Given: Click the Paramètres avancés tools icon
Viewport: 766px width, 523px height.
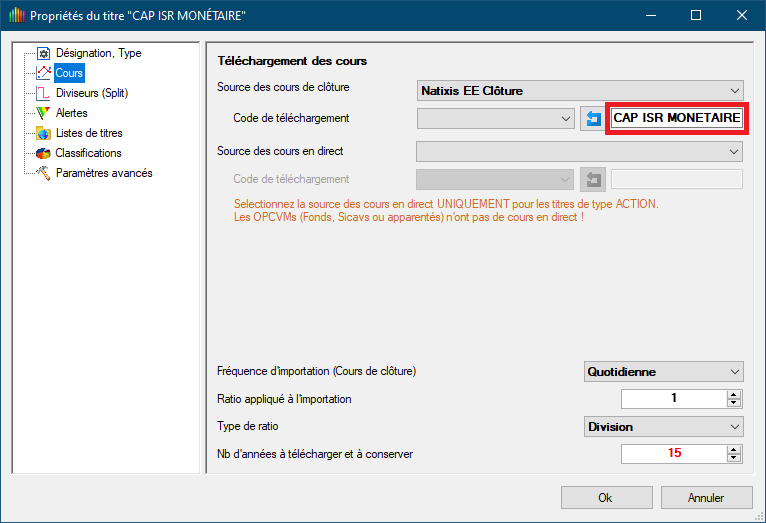Looking at the screenshot, I should click(43, 173).
